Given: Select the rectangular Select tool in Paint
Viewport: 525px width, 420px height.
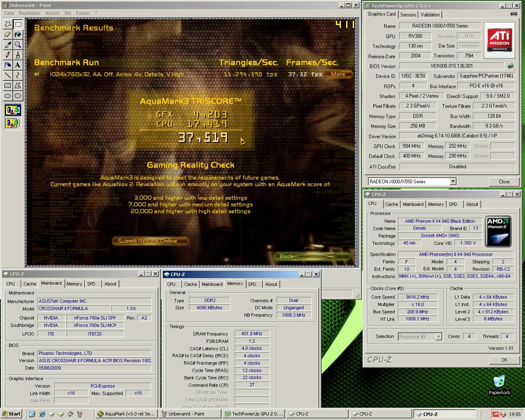Looking at the screenshot, I should pyautogui.click(x=18, y=24).
